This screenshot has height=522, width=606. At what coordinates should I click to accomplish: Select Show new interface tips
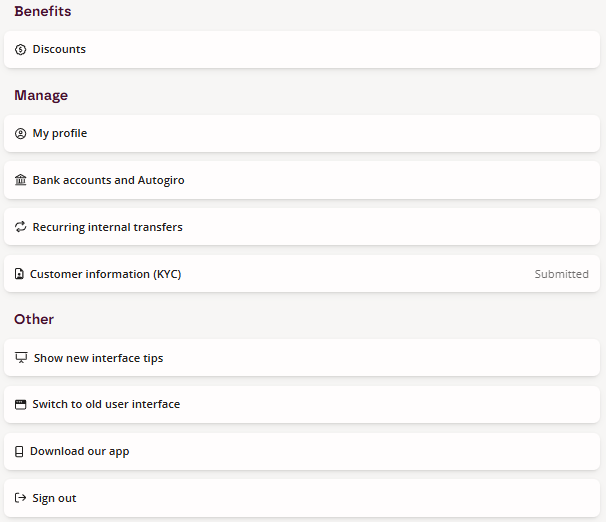click(302, 358)
